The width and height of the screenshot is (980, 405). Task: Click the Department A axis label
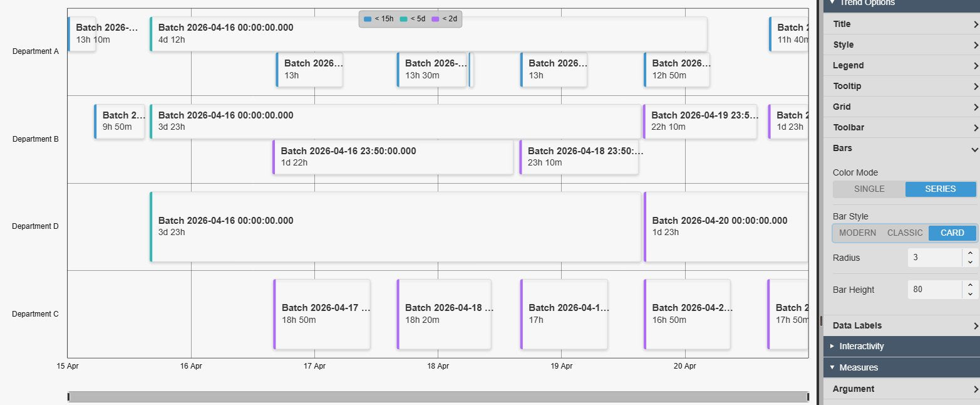pyautogui.click(x=36, y=51)
